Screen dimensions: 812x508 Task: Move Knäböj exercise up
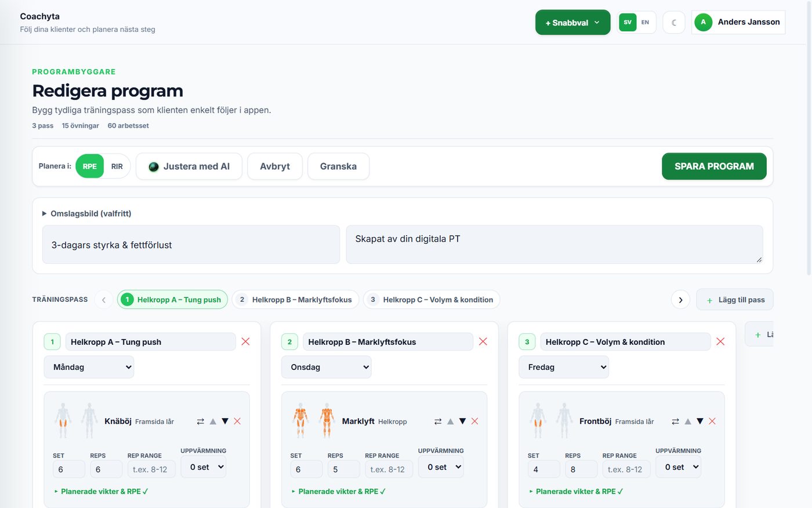click(213, 421)
